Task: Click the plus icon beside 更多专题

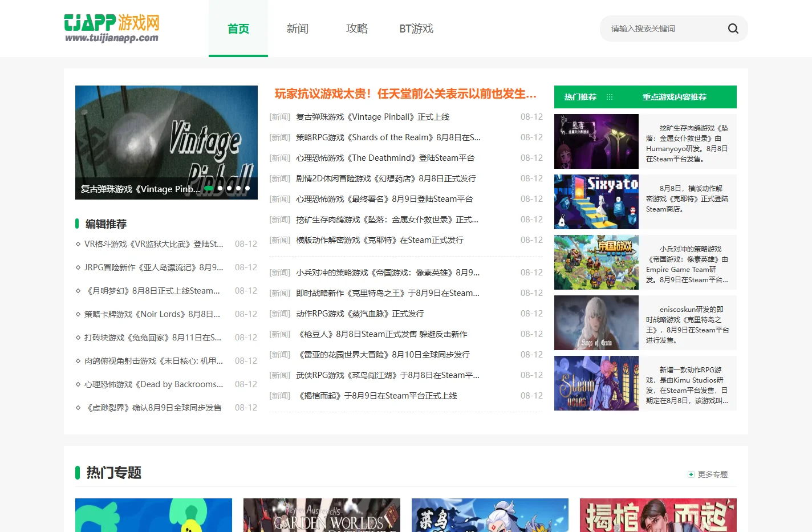Action: coord(691,474)
